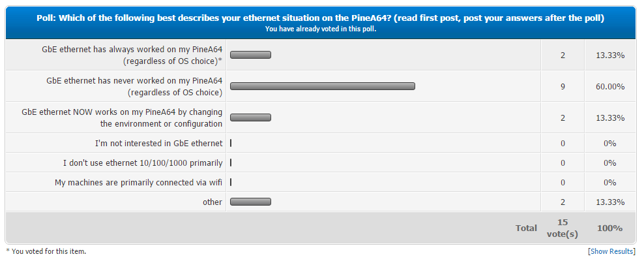Click 'I don't use ethernet 10/100/1000 primarily' text
Image resolution: width=644 pixels, height=265 pixels.
[x=143, y=163]
